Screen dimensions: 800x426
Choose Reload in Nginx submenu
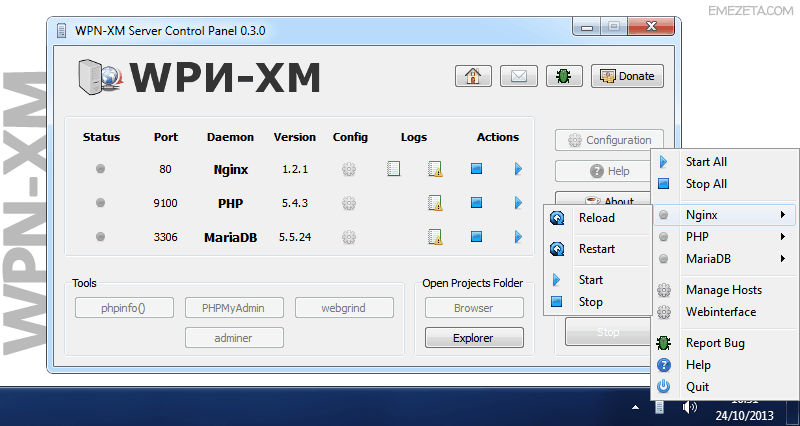point(598,218)
